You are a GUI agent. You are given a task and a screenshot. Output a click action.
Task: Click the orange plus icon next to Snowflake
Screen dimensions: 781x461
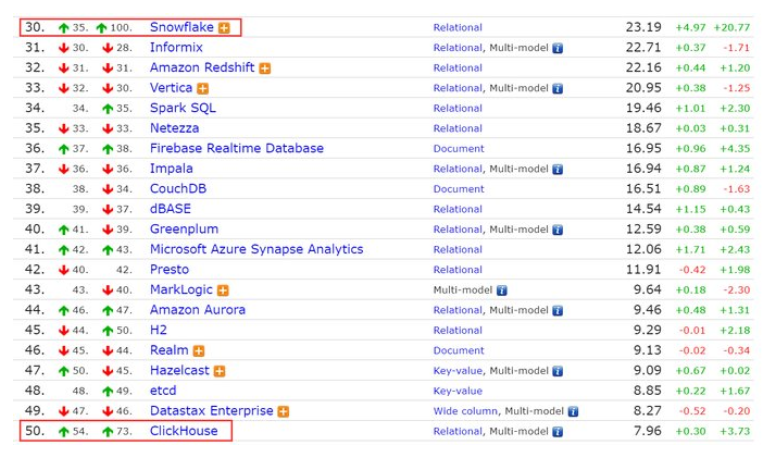click(x=225, y=28)
